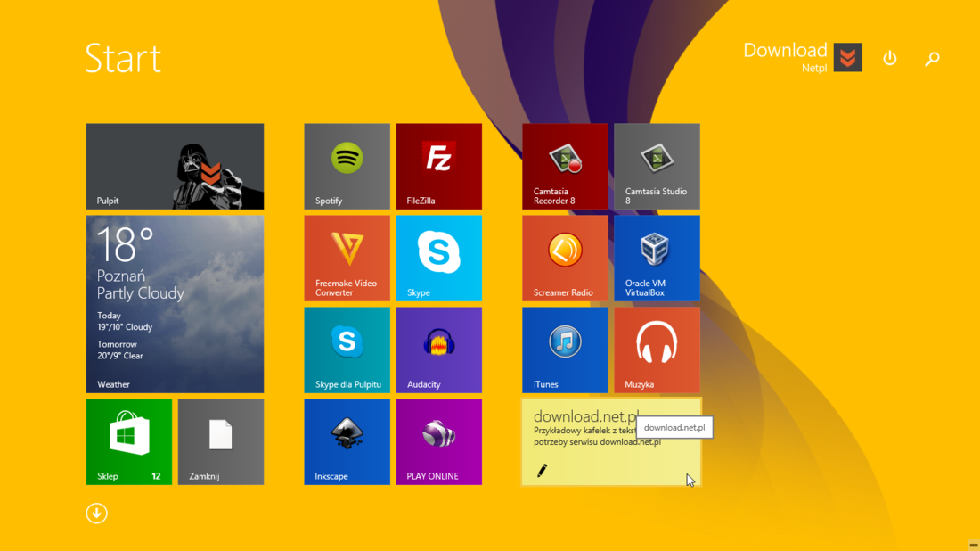The width and height of the screenshot is (980, 551).
Task: Click the Download Netpl user avatar
Action: tap(848, 58)
